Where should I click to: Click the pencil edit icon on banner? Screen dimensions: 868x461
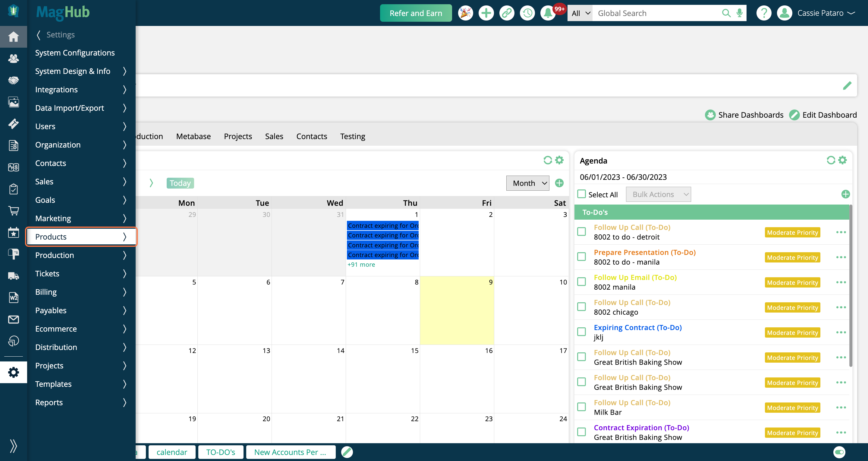(847, 86)
